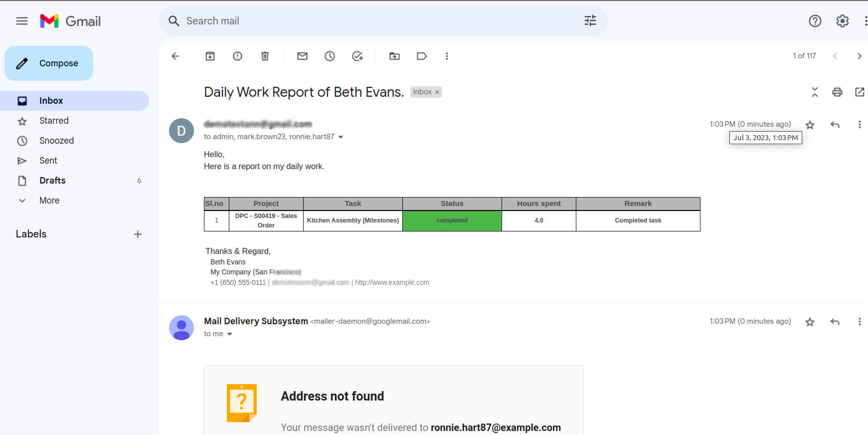Image resolution: width=868 pixels, height=435 pixels.
Task: Open the example.com link in signature
Action: tap(392, 282)
